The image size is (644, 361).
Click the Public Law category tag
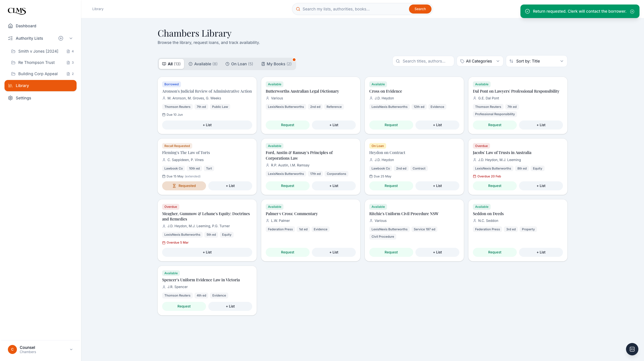(220, 107)
